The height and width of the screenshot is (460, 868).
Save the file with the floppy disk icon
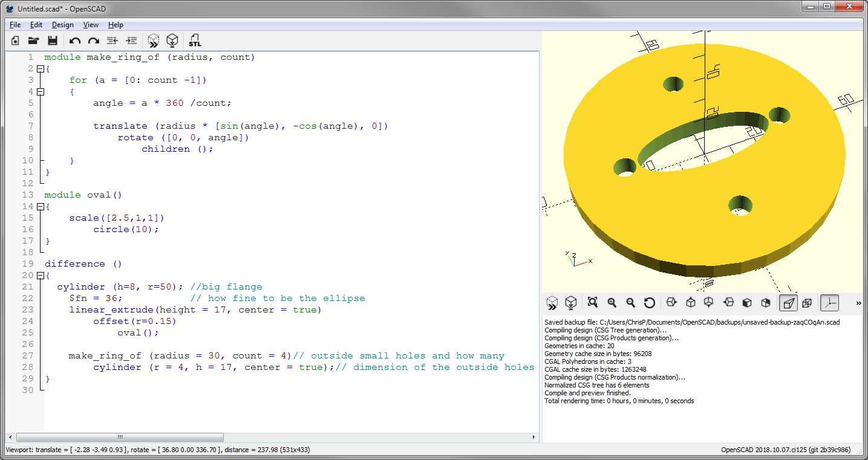tap(53, 40)
